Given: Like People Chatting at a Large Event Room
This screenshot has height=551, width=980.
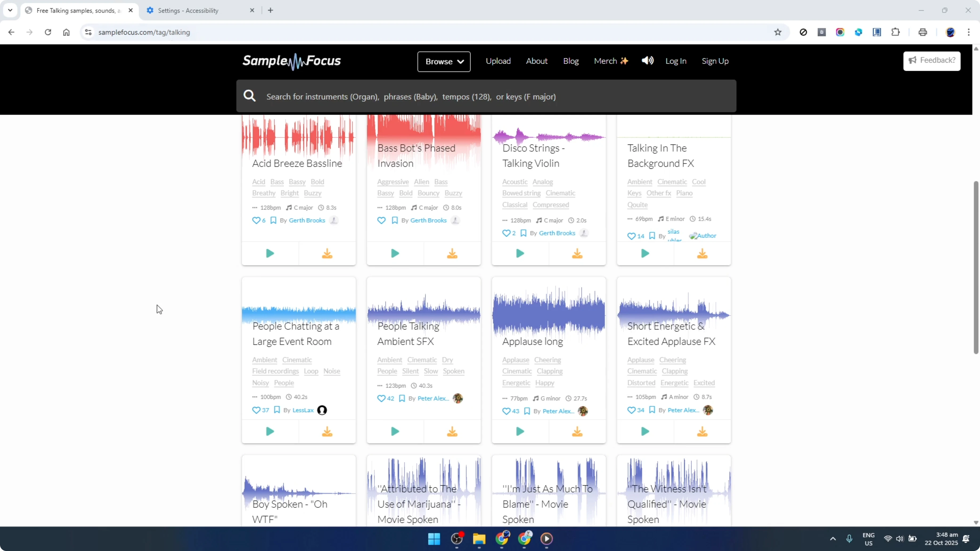Looking at the screenshot, I should (x=256, y=410).
